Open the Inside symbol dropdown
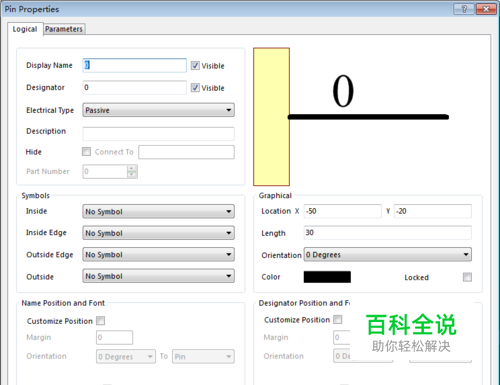 [159, 211]
